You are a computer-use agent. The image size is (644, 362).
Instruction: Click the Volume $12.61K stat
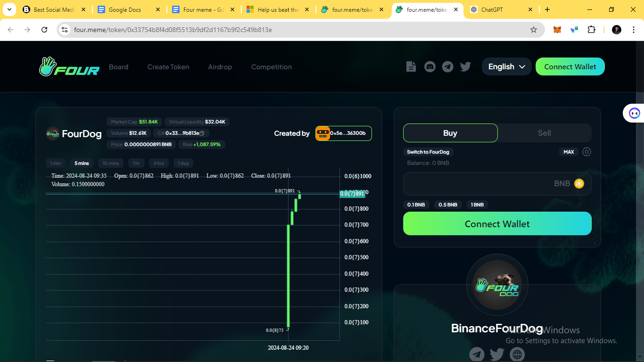pos(129,133)
